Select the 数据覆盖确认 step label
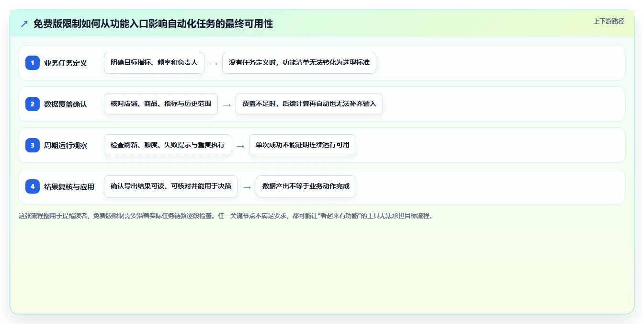644x324 pixels. coord(66,104)
